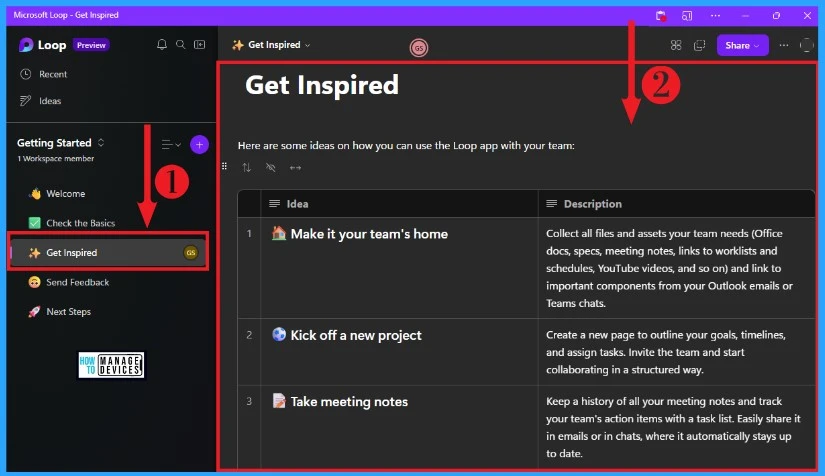Viewport: 825px width, 476px height.
Task: Click the table sort arrows icon
Action: 247,168
